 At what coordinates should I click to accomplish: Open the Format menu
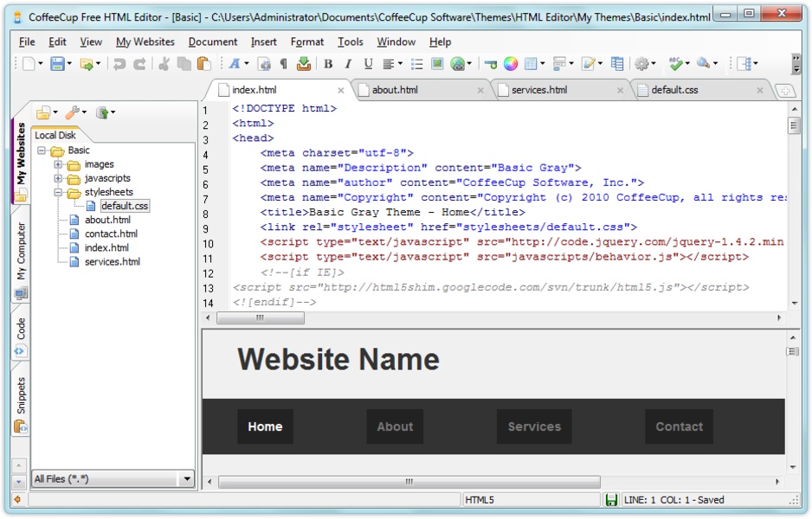(306, 42)
